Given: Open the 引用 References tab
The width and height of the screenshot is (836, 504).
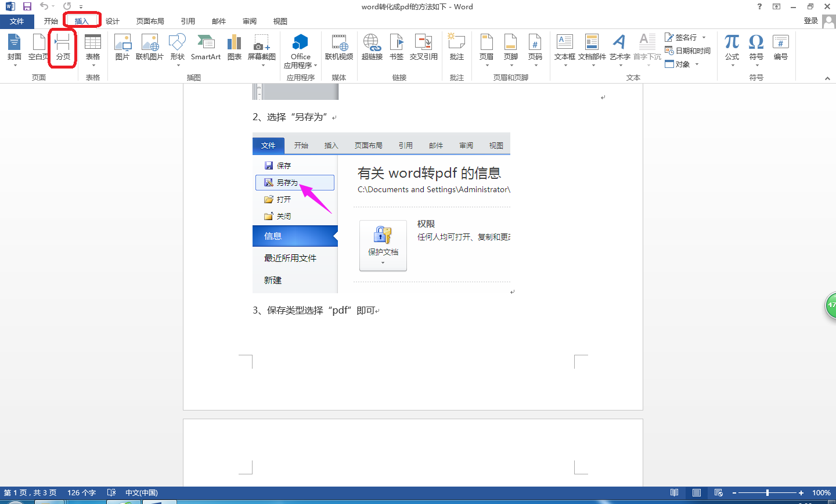Looking at the screenshot, I should [188, 21].
